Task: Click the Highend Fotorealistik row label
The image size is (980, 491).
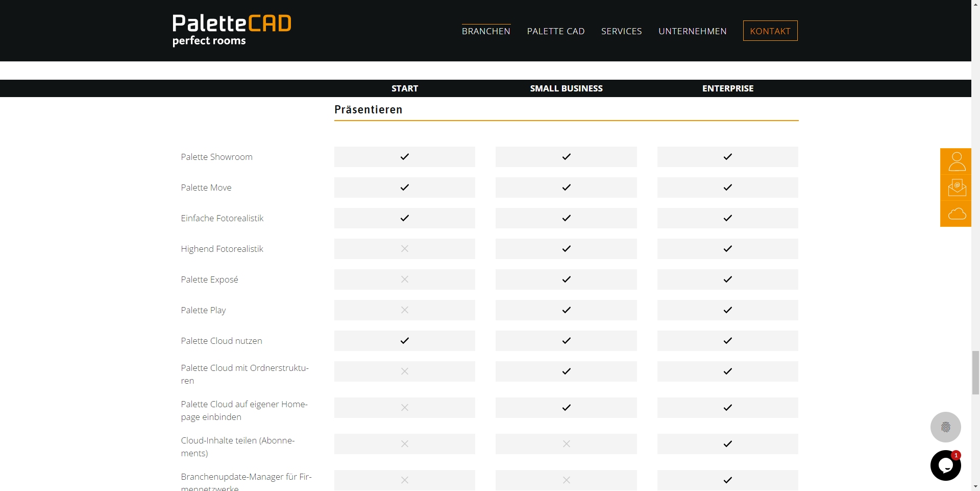Action: (x=222, y=249)
